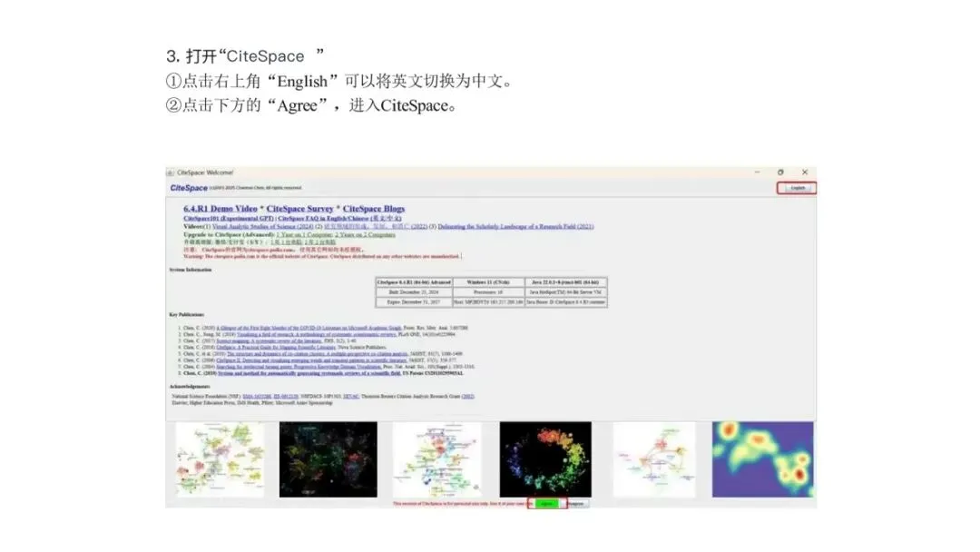Open the co-citation clusters publication link

point(317,354)
